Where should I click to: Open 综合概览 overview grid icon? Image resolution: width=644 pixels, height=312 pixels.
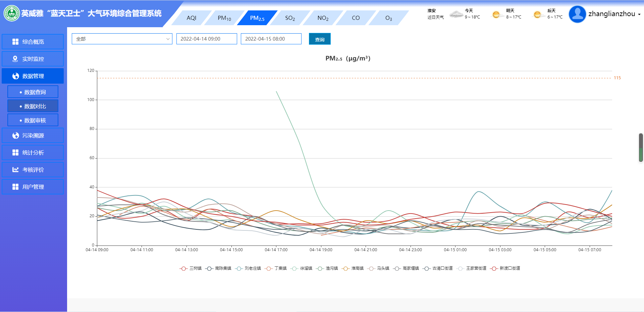click(15, 42)
